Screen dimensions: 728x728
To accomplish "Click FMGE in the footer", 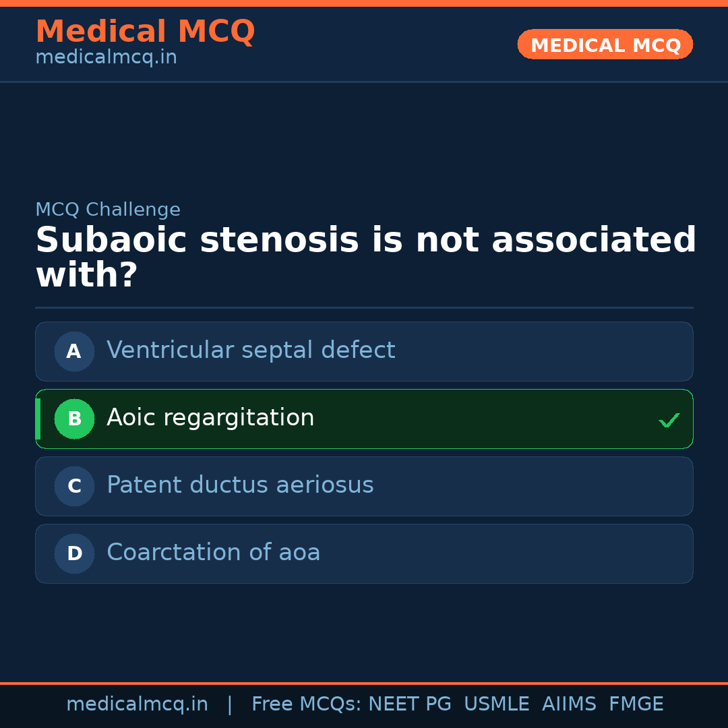I will (636, 704).
